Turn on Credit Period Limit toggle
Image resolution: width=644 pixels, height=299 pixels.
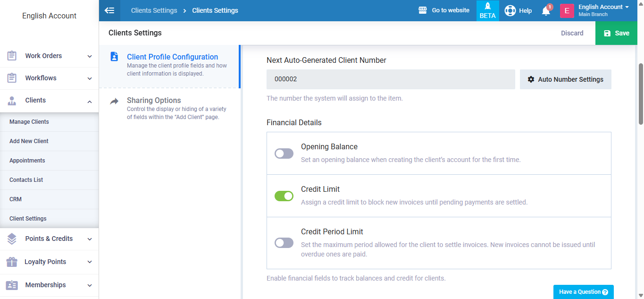pyautogui.click(x=284, y=243)
